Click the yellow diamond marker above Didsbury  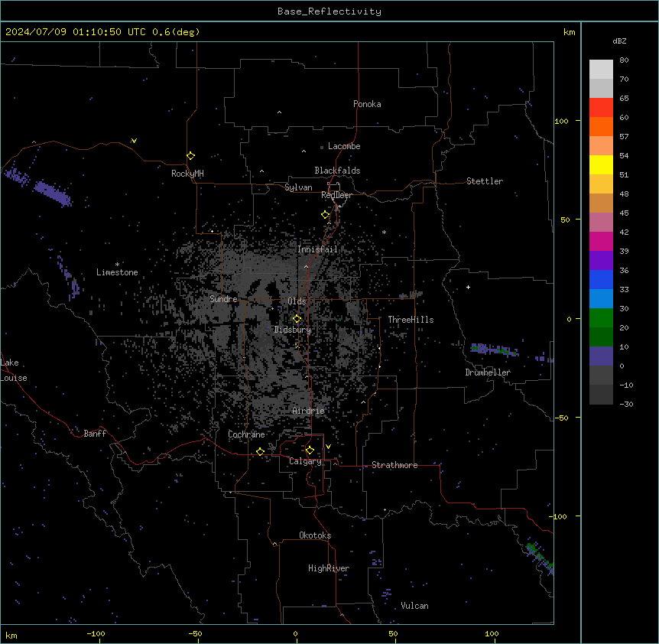pyautogui.click(x=297, y=319)
